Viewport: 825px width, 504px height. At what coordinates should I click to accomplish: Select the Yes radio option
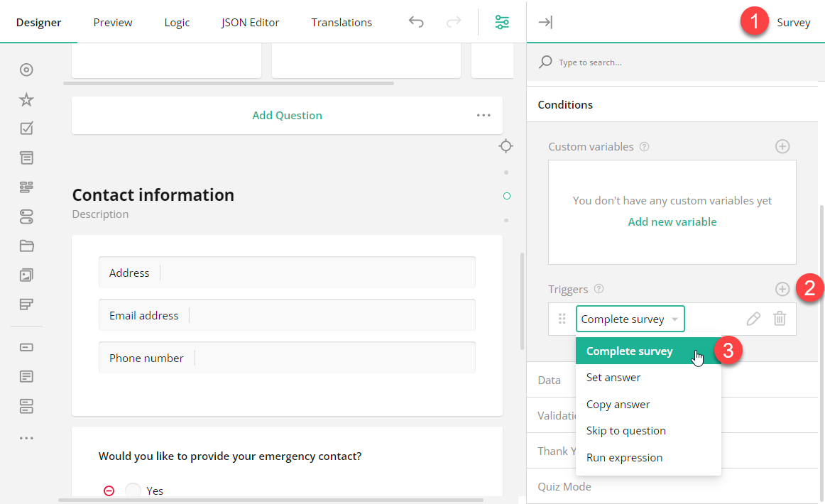point(133,491)
